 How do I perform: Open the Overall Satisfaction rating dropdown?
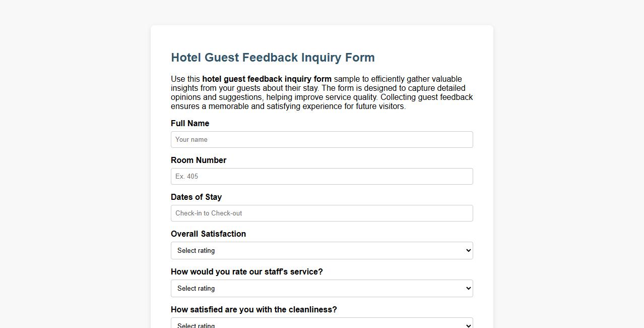321,250
